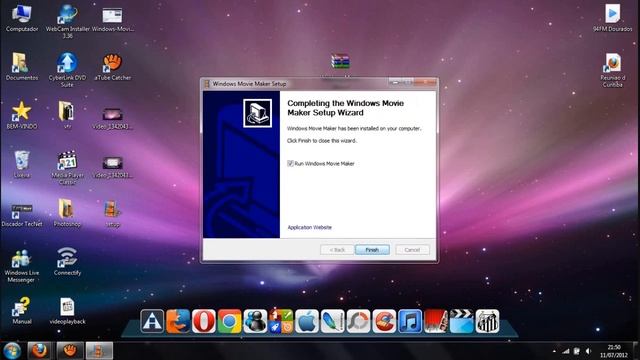
Task: Click the Windows Start orb
Action: pyautogui.click(x=12, y=351)
